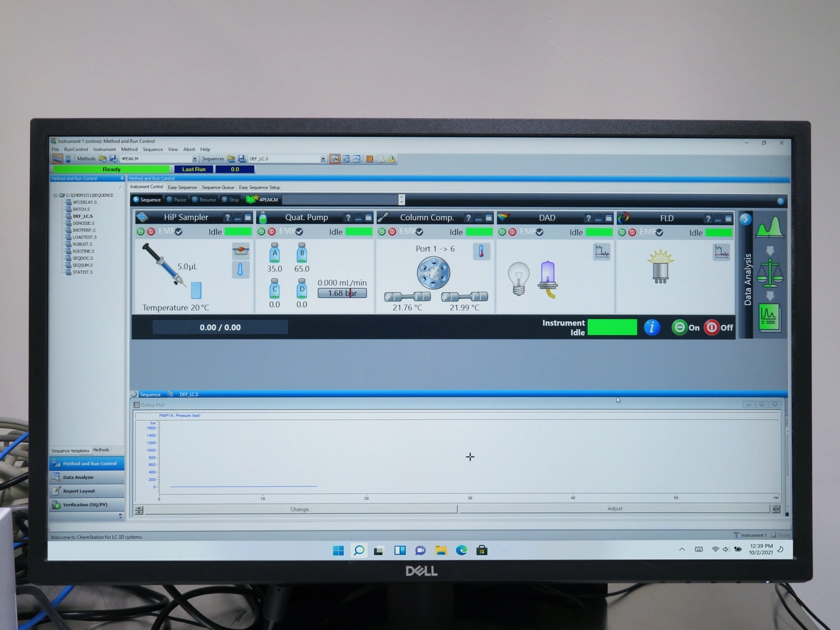This screenshot has width=840, height=630.
Task: Click the FLD flash lamp icon
Action: click(660, 267)
